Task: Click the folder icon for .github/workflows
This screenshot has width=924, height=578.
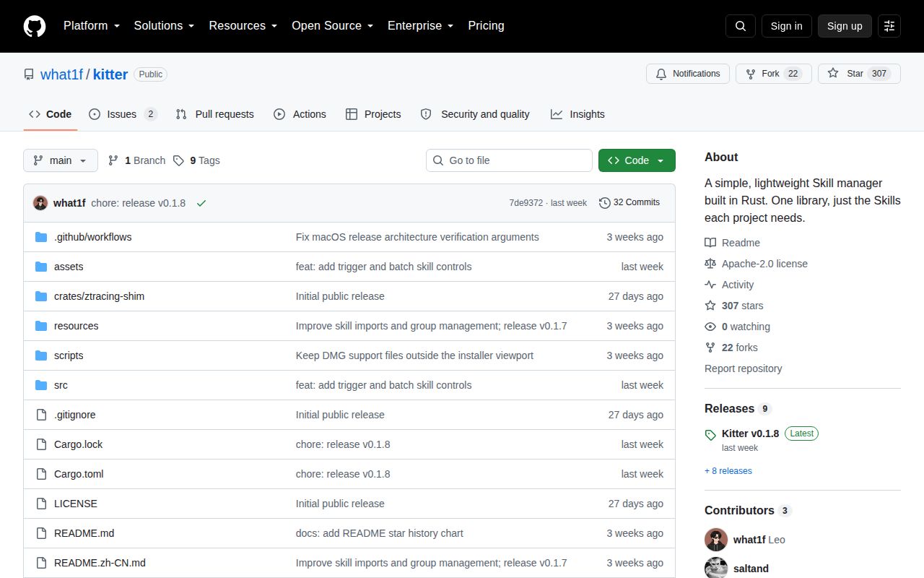Action: [x=41, y=237]
